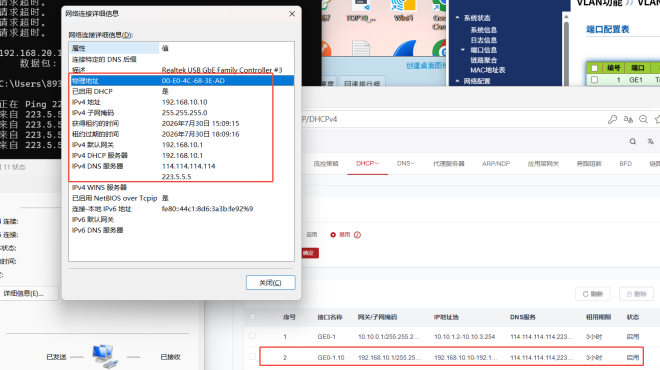The image size is (660, 370).
Task: Click the red 确定 button
Action: point(309,253)
